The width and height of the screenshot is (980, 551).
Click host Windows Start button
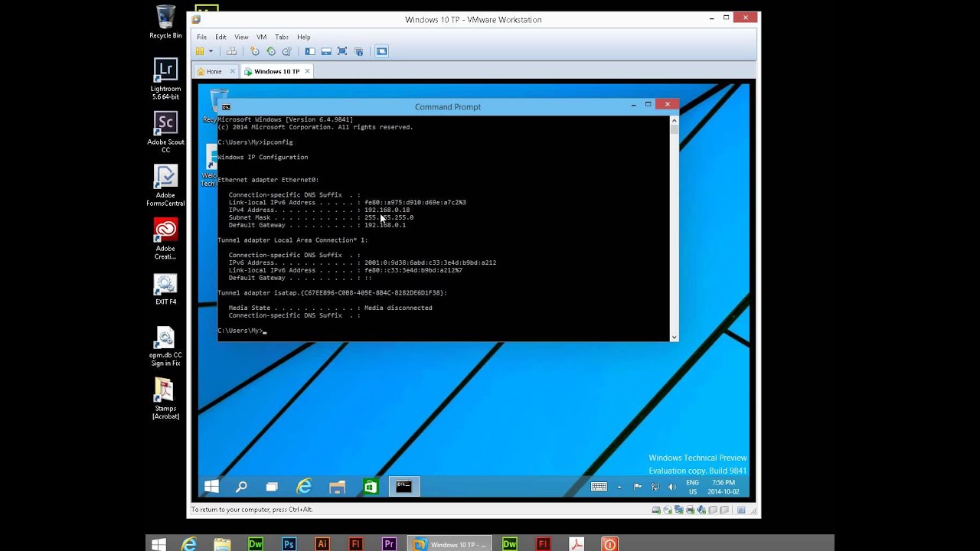pos(158,544)
